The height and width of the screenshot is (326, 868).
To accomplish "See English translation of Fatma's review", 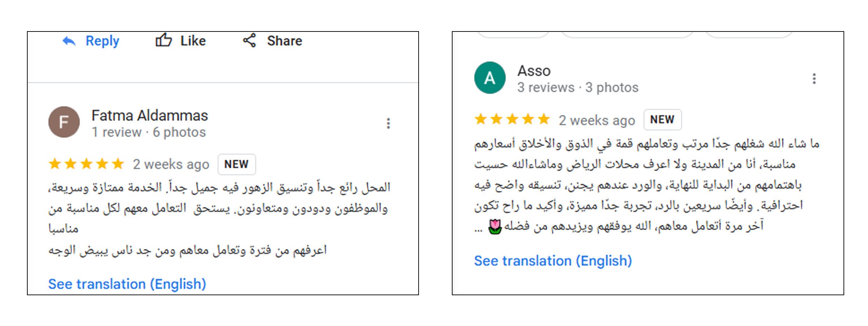I will point(127,284).
